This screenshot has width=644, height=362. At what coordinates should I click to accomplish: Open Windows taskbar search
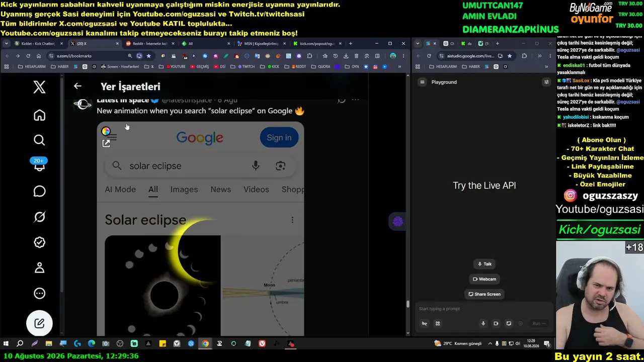coord(20,344)
